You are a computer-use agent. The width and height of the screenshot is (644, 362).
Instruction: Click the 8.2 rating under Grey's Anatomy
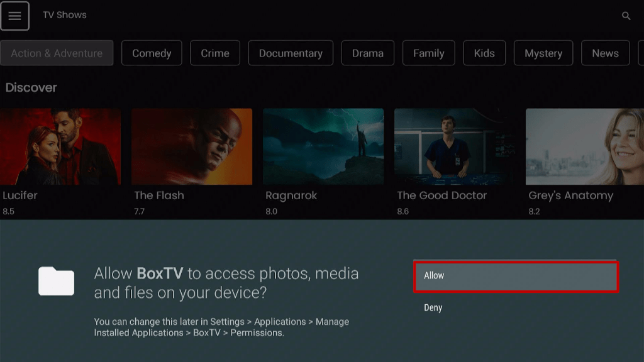click(535, 211)
